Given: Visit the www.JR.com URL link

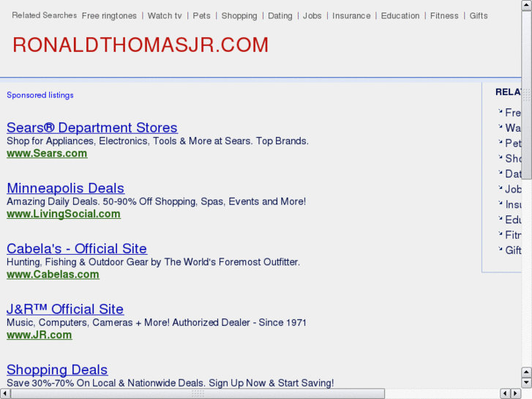Looking at the screenshot, I should 40,335.
